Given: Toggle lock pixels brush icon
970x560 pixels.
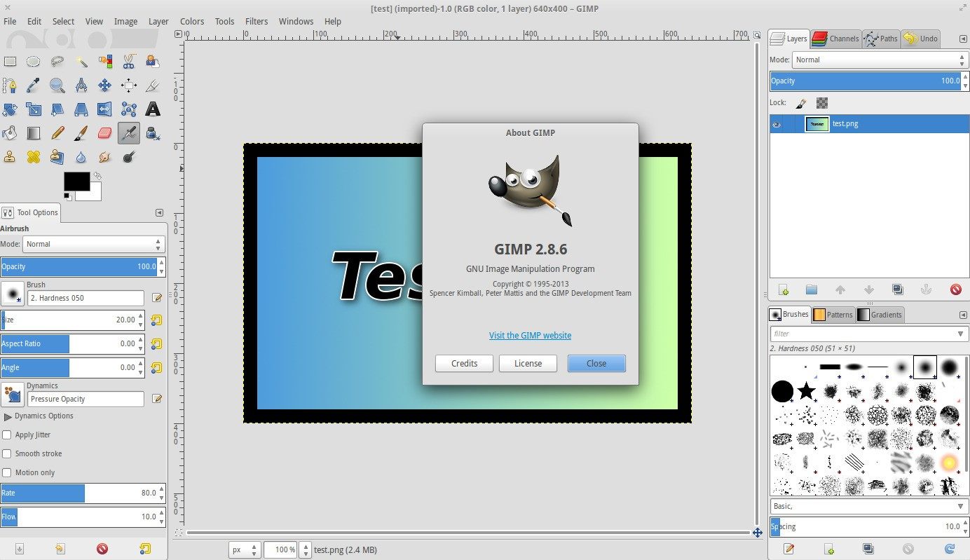Looking at the screenshot, I should coord(801,102).
